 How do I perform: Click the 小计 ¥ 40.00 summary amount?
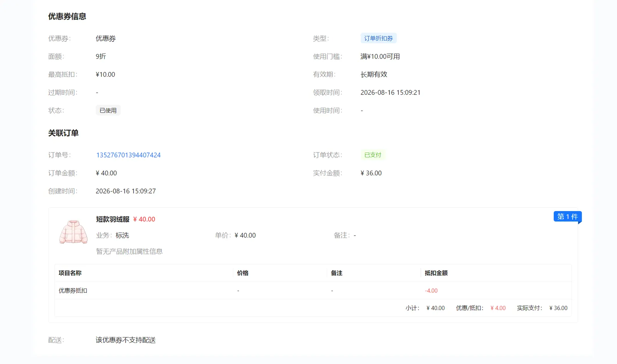[435, 308]
